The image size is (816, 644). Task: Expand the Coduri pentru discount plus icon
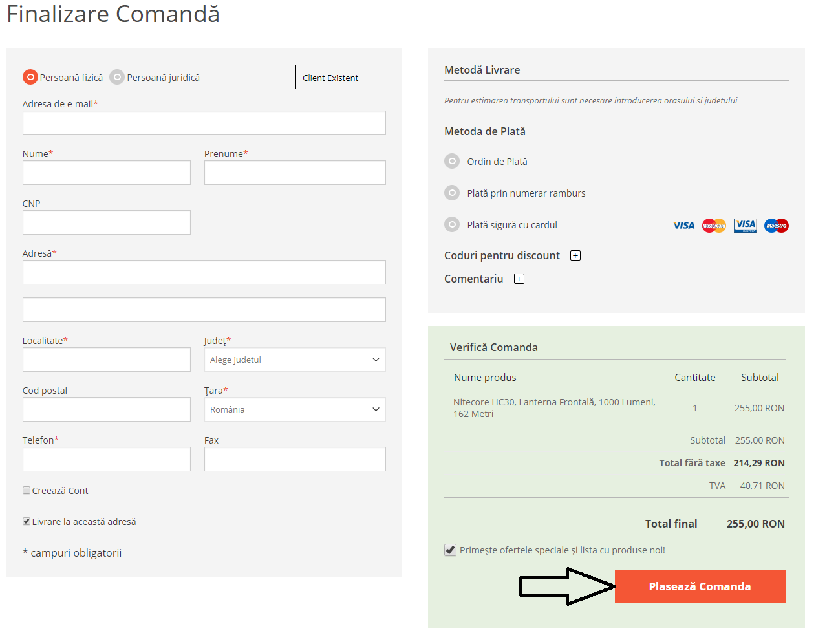point(575,255)
